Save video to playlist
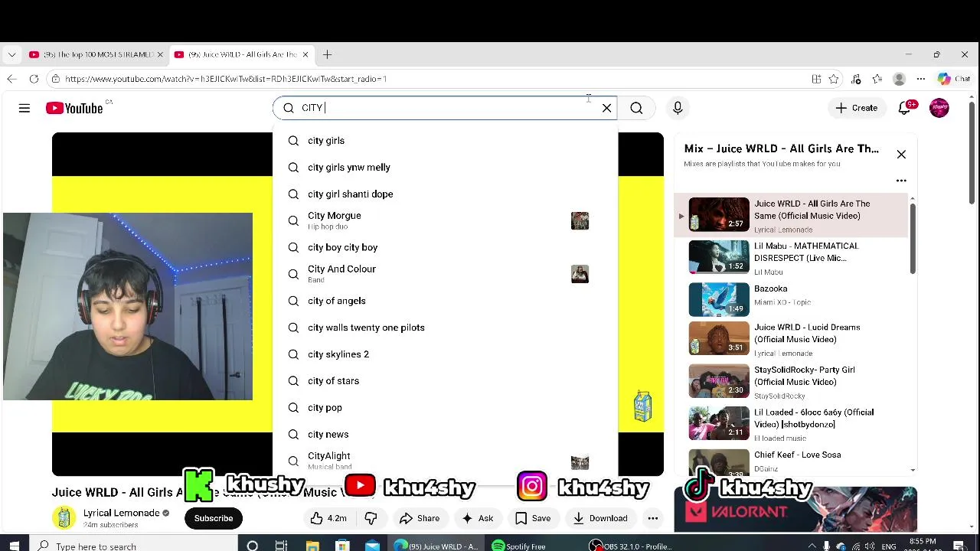Image resolution: width=980 pixels, height=551 pixels. [x=533, y=518]
